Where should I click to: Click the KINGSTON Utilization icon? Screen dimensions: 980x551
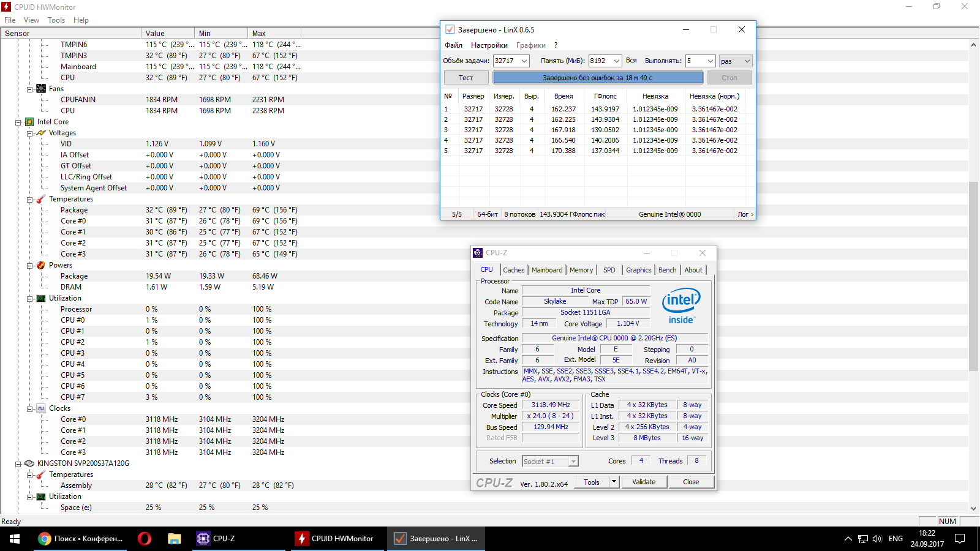(41, 497)
